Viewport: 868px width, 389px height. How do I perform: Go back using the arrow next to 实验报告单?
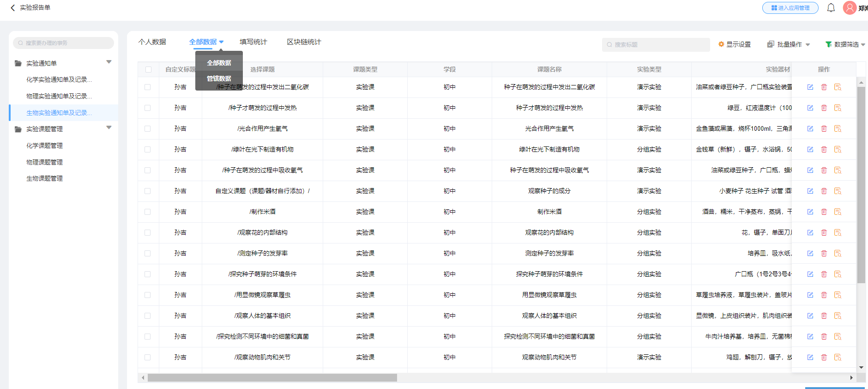(12, 8)
